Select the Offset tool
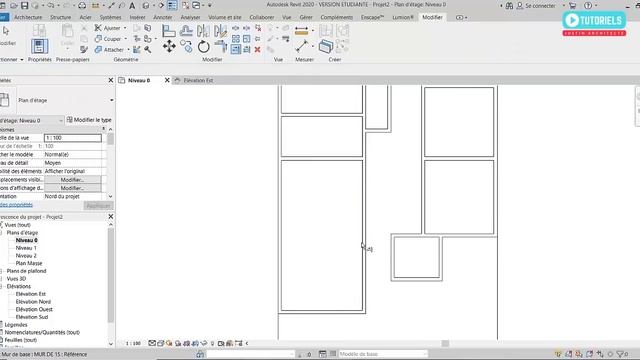640x360 pixels. pos(186,31)
